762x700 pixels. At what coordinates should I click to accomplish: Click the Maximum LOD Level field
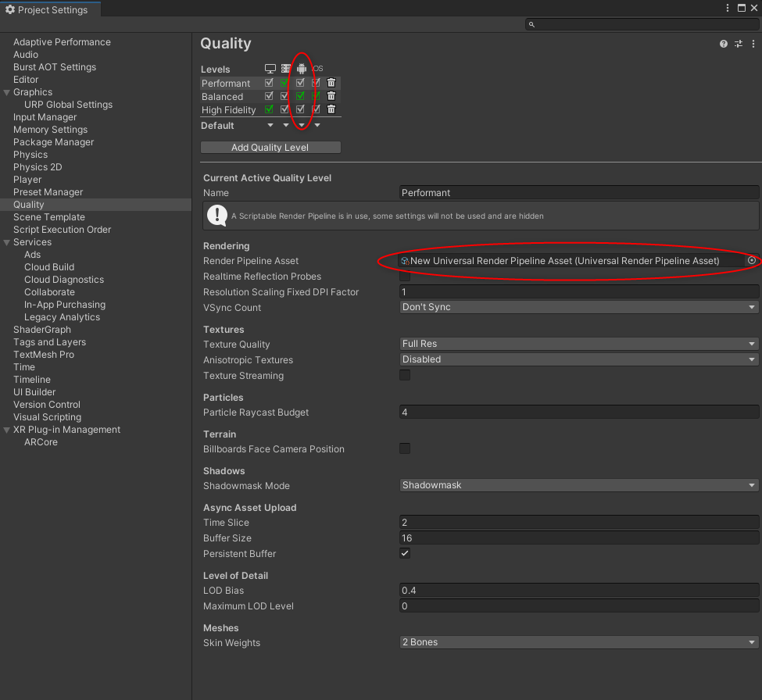pos(579,605)
